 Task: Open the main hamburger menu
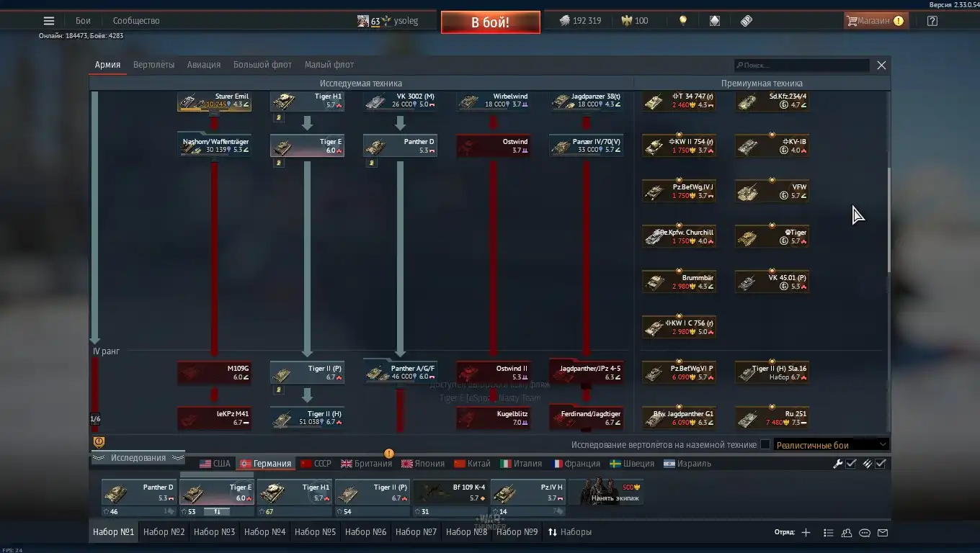[49, 21]
